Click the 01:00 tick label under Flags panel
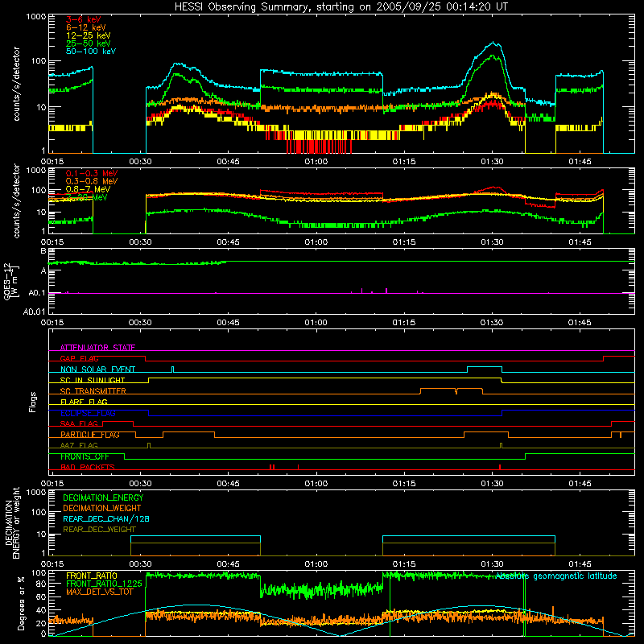Image resolution: width=644 pixels, height=644 pixels. (x=316, y=484)
